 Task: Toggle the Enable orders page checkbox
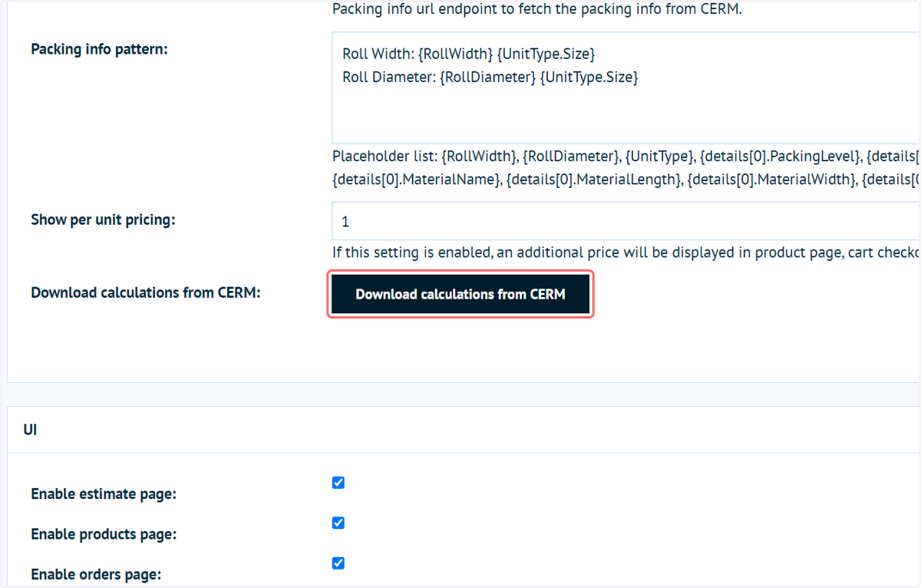click(338, 563)
